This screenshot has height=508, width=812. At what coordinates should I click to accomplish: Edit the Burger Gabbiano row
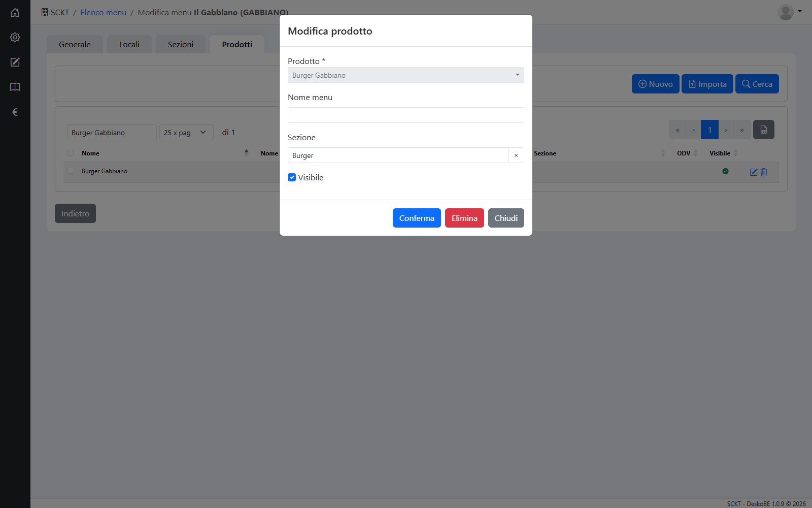pos(754,172)
